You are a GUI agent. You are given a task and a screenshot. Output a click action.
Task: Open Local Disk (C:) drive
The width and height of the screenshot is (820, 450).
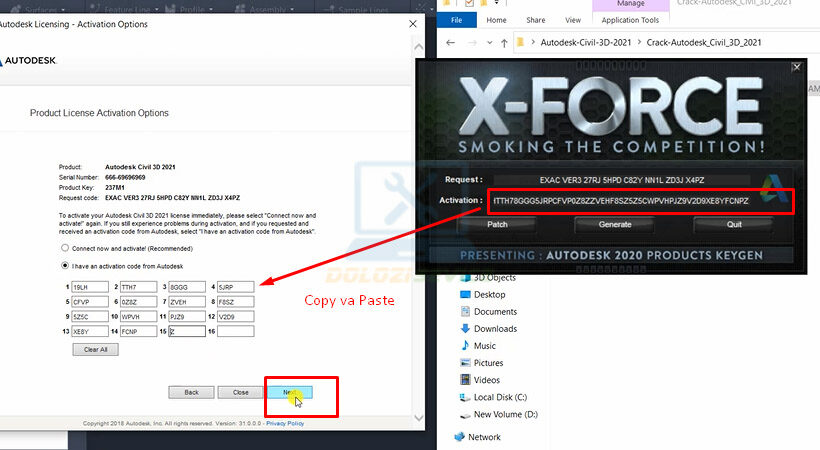tap(499, 397)
